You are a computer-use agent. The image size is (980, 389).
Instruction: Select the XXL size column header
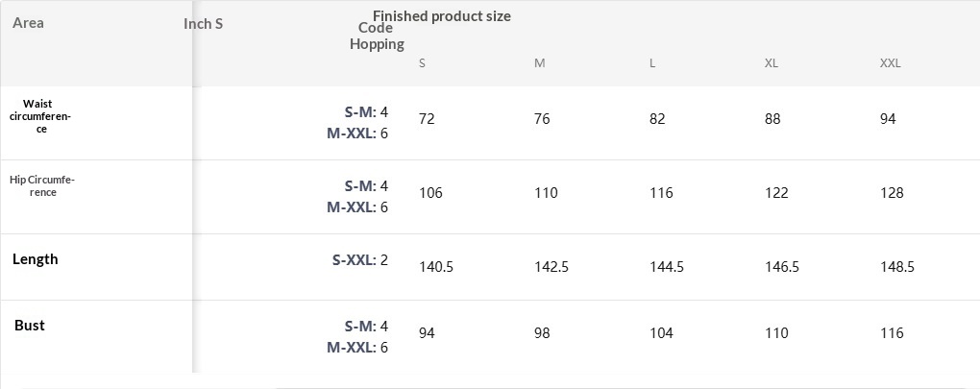click(890, 63)
